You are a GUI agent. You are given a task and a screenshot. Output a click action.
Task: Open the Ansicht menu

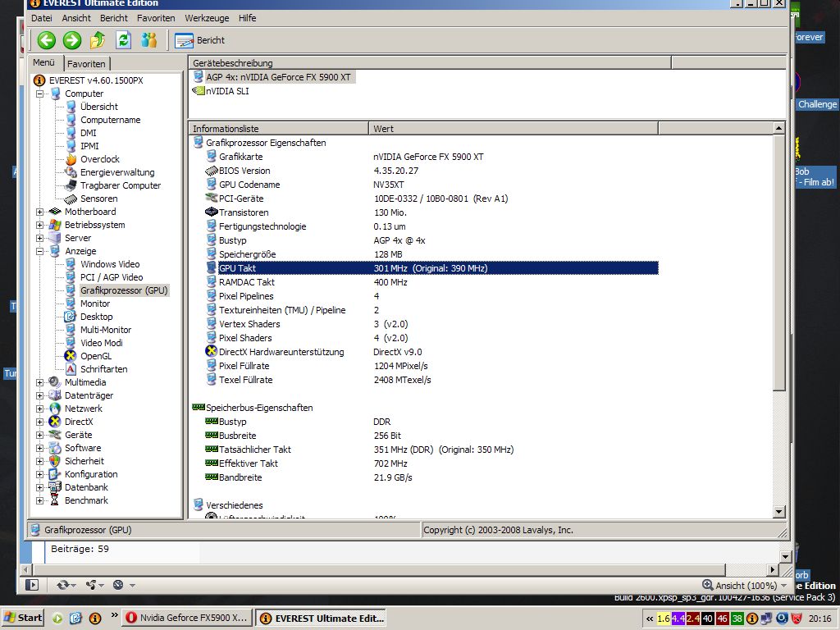pos(76,18)
